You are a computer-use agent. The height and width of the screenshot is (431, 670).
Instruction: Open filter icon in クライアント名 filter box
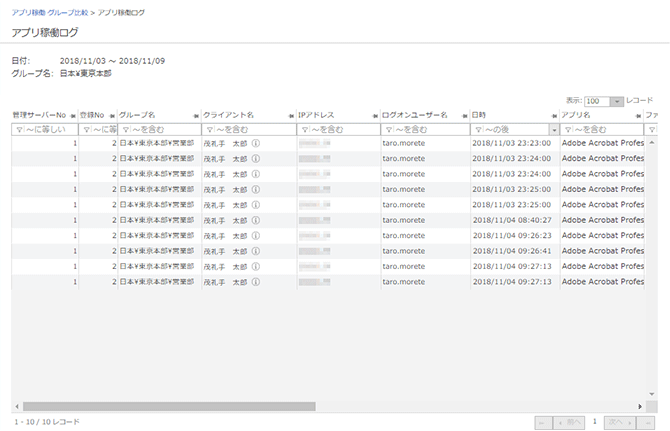coord(207,130)
